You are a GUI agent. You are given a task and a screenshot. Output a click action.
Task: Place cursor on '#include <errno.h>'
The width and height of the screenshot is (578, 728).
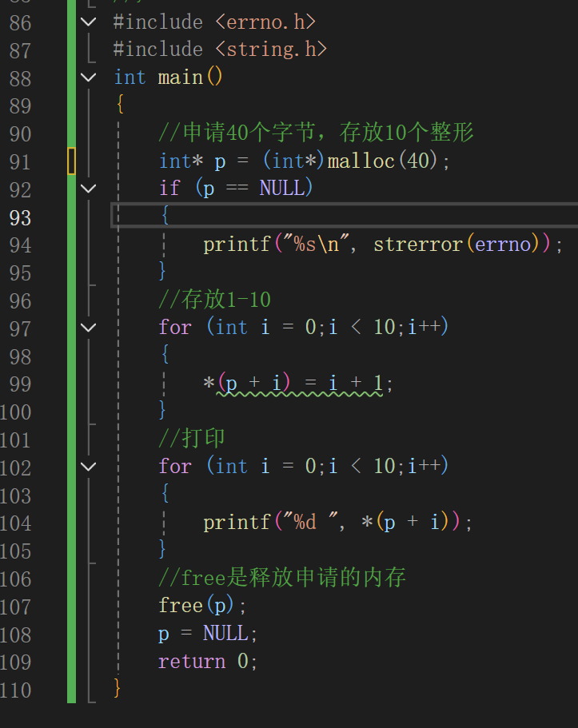tap(214, 22)
